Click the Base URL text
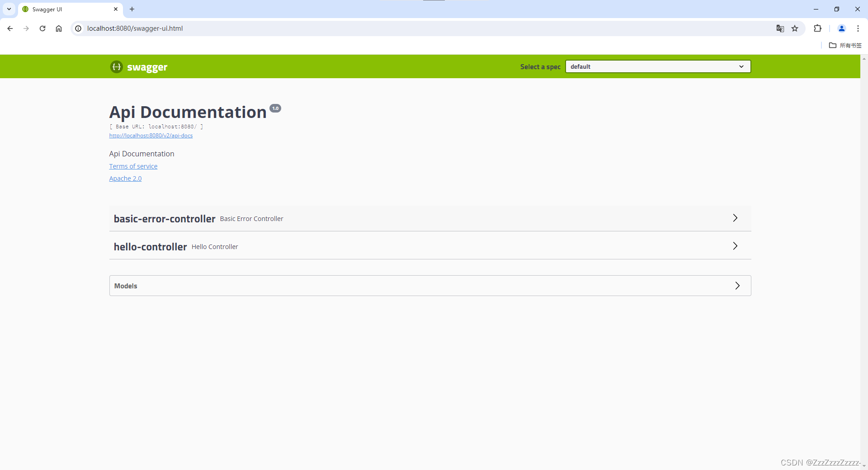868x470 pixels. coord(156,127)
